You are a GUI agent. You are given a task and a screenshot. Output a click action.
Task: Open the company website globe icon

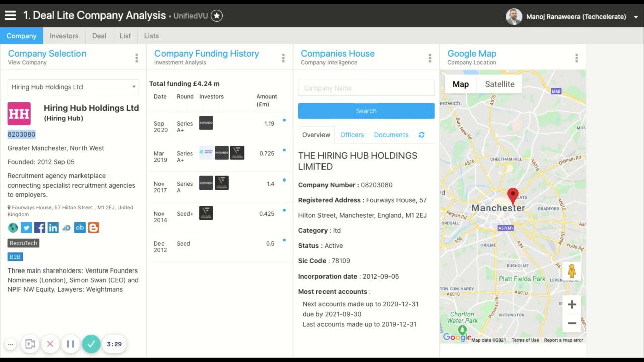coord(13,228)
